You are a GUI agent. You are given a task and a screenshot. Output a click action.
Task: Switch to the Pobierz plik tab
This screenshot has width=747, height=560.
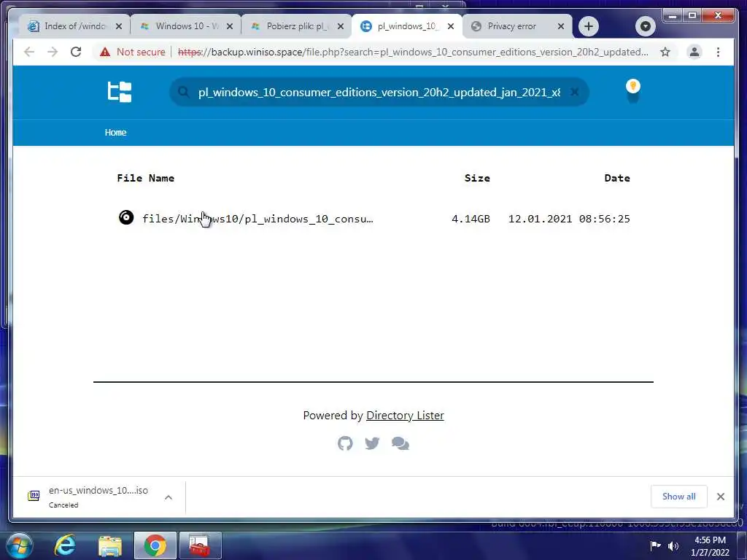click(297, 26)
